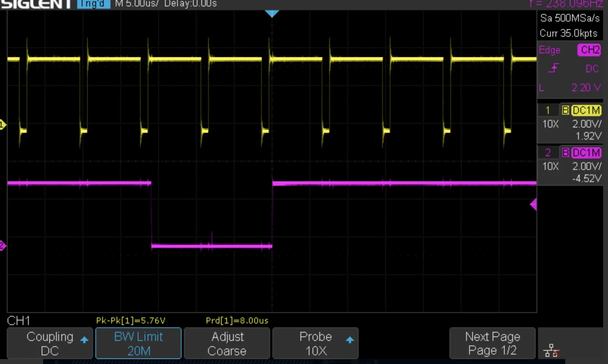
Task: Open the Coupling DC options
Action: pos(50,343)
